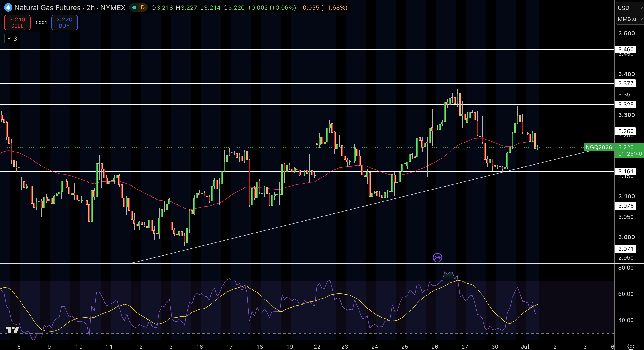Open chart settings gear icon at bottom right

coord(631,347)
